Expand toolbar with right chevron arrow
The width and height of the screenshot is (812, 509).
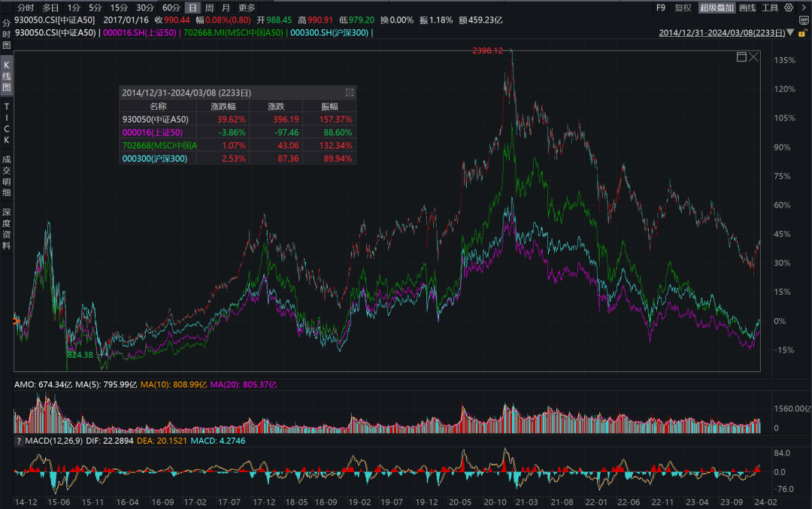coord(804,8)
